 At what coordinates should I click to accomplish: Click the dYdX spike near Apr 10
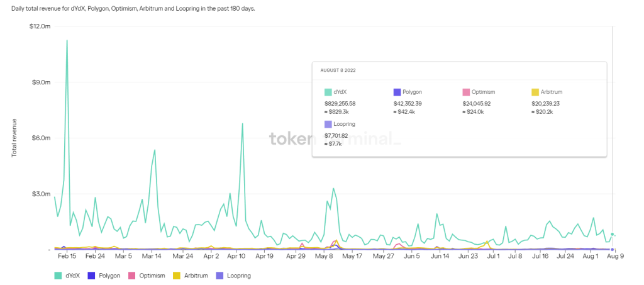point(242,123)
